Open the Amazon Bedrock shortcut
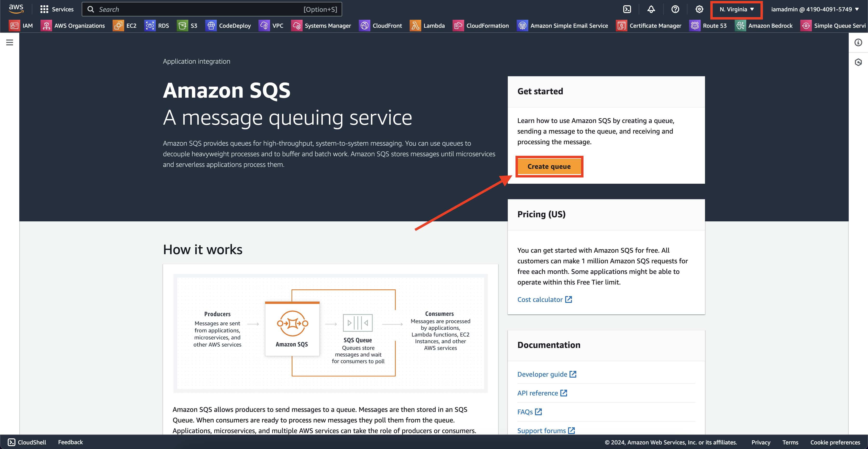Viewport: 868px width, 449px height. tap(764, 26)
